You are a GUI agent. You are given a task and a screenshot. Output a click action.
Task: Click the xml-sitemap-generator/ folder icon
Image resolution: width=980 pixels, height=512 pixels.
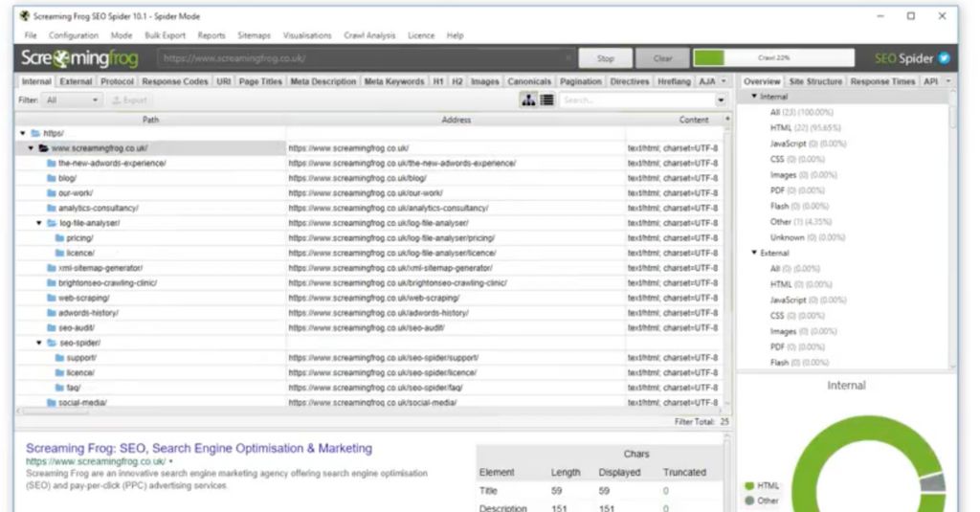tap(52, 268)
